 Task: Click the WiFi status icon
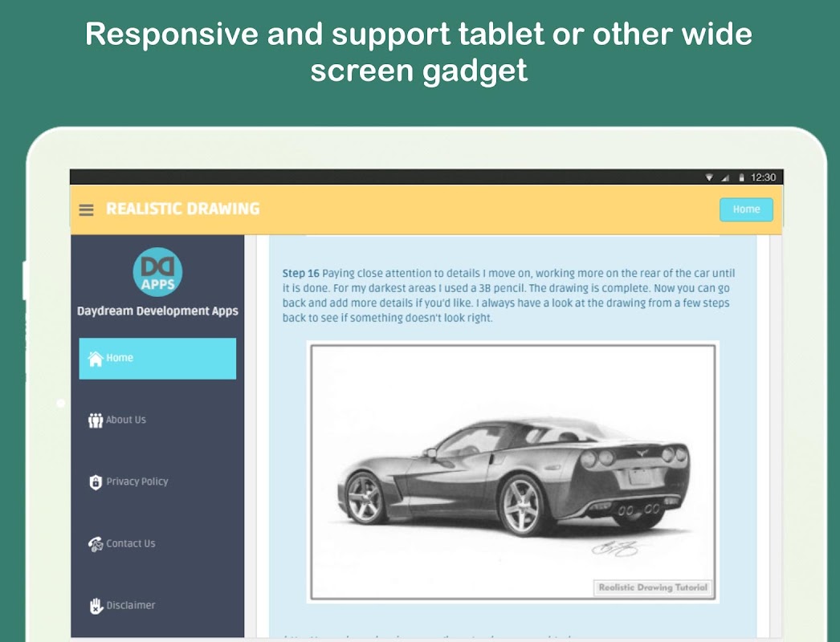coord(709,177)
